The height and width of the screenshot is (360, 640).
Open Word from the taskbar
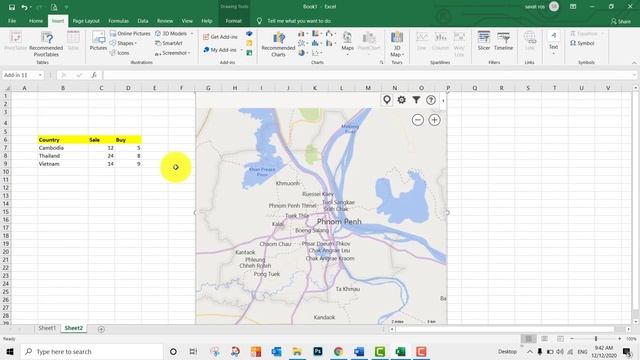359,351
